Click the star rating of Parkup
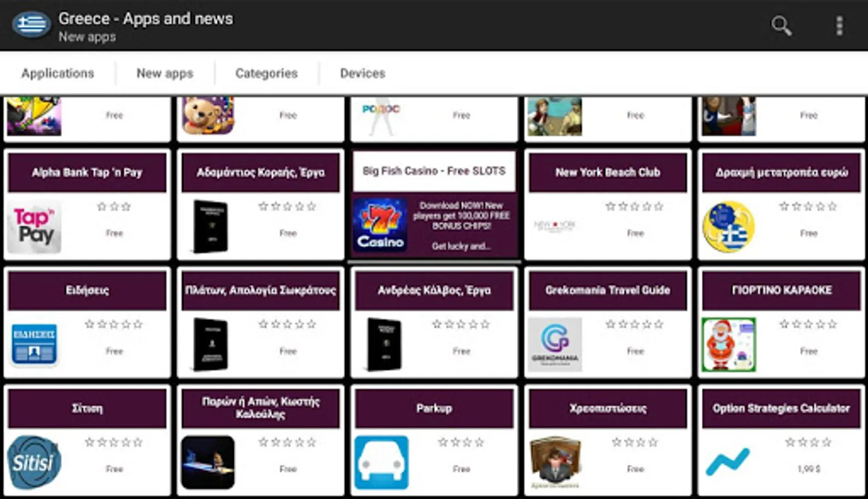The width and height of the screenshot is (868, 499). coord(461,442)
